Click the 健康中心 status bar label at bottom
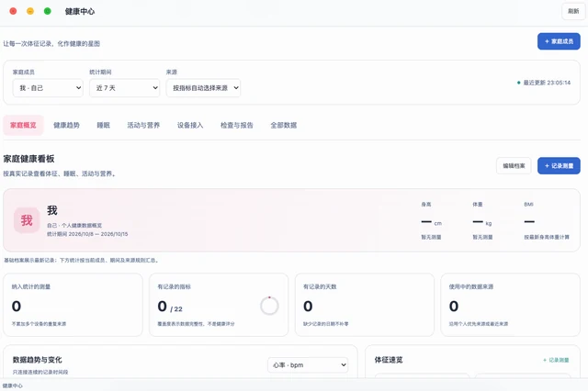Viewport: 588px width, 391px height. [x=13, y=385]
